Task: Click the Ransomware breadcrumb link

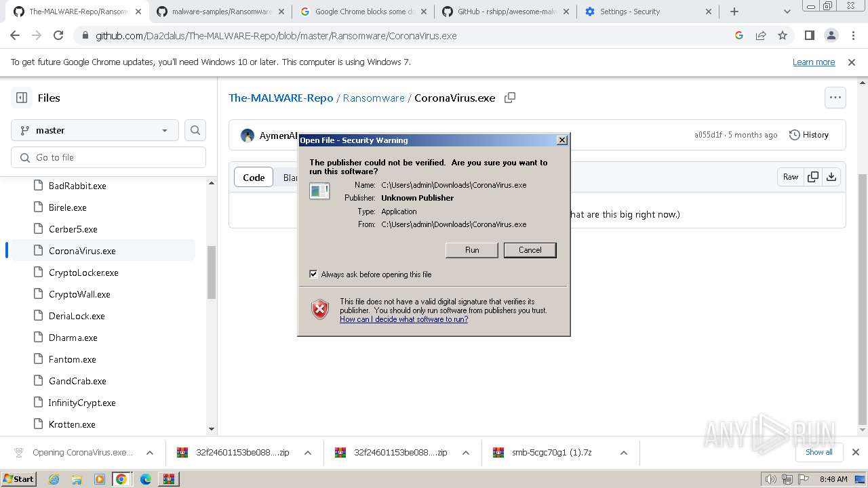Action: pos(374,98)
